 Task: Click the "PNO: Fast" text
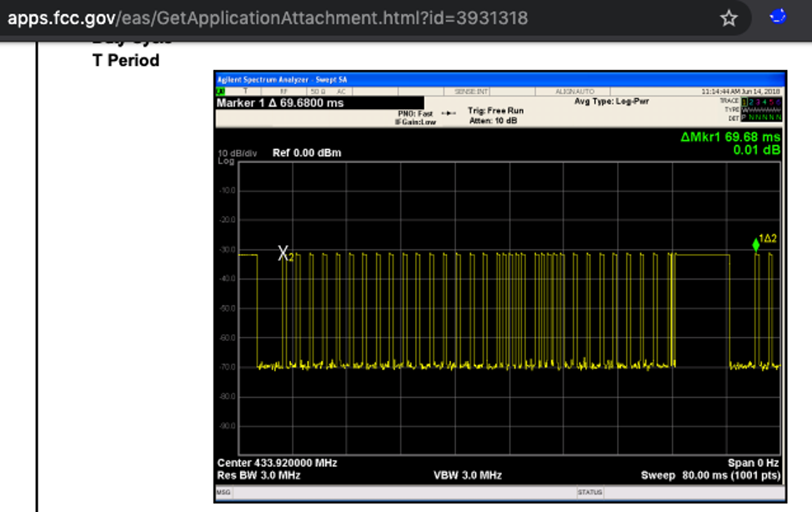(x=415, y=113)
